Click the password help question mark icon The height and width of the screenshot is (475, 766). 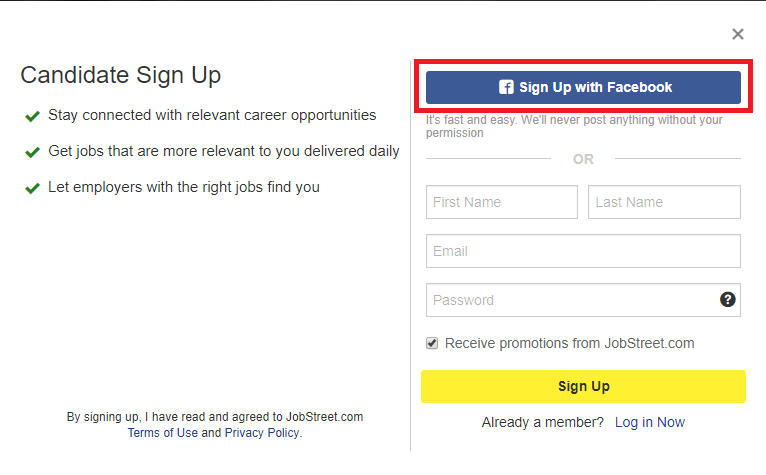727,300
